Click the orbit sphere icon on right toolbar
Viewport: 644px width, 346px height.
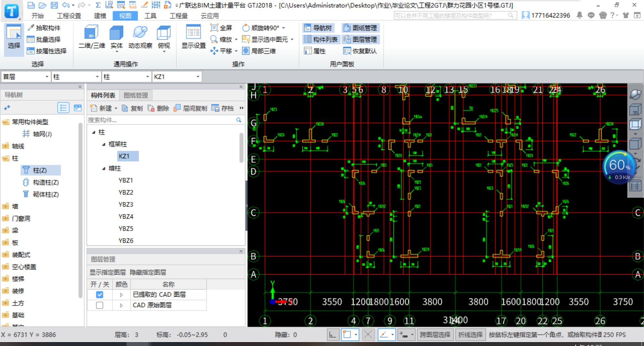point(635,94)
